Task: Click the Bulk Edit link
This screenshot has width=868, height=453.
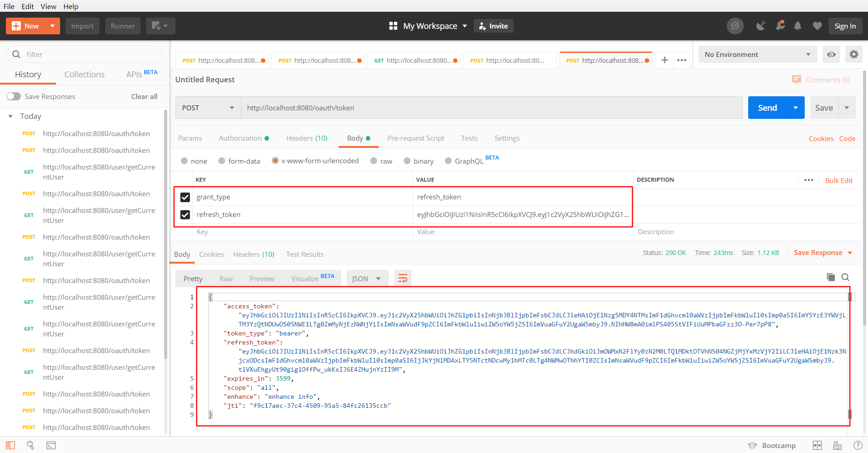Action: click(839, 180)
